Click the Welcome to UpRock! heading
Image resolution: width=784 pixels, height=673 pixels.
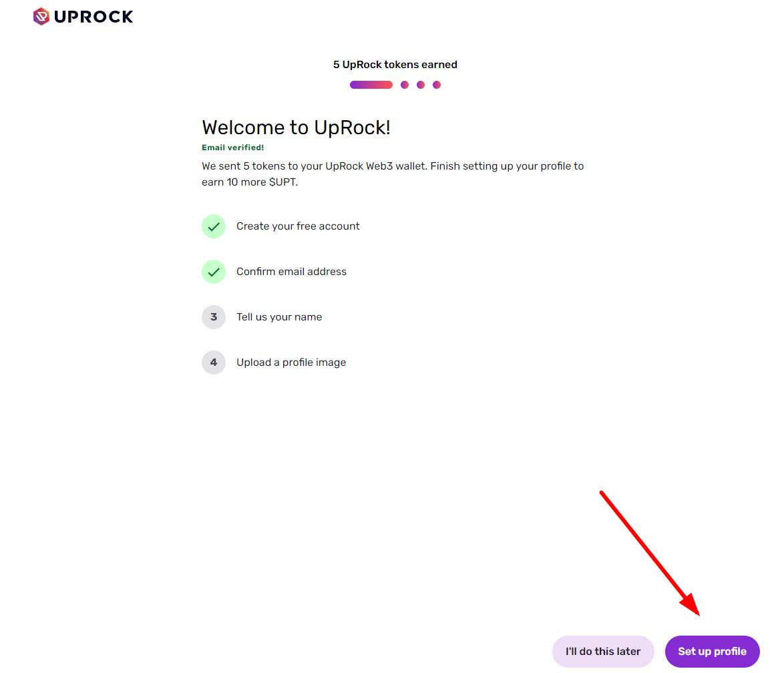click(296, 128)
